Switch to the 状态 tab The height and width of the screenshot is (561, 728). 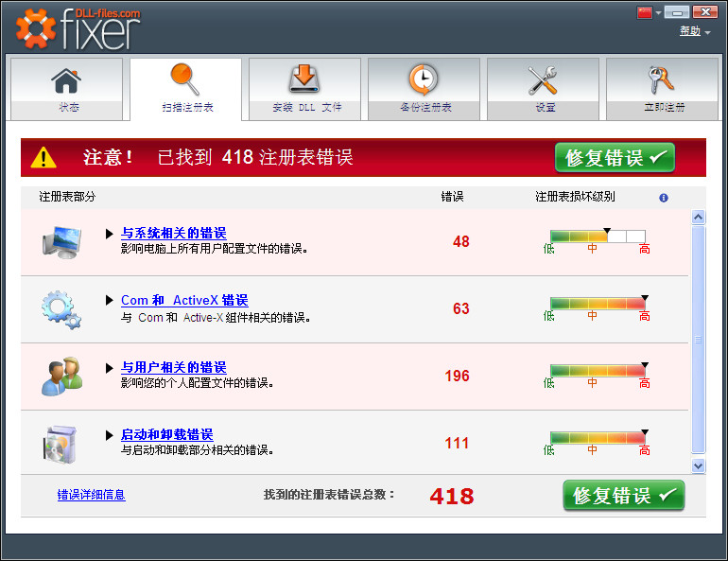click(66, 89)
